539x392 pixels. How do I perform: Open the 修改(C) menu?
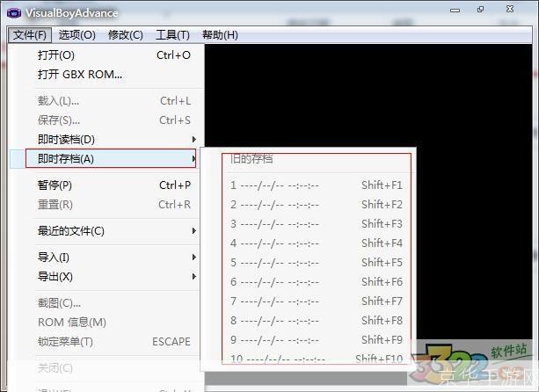[126, 35]
